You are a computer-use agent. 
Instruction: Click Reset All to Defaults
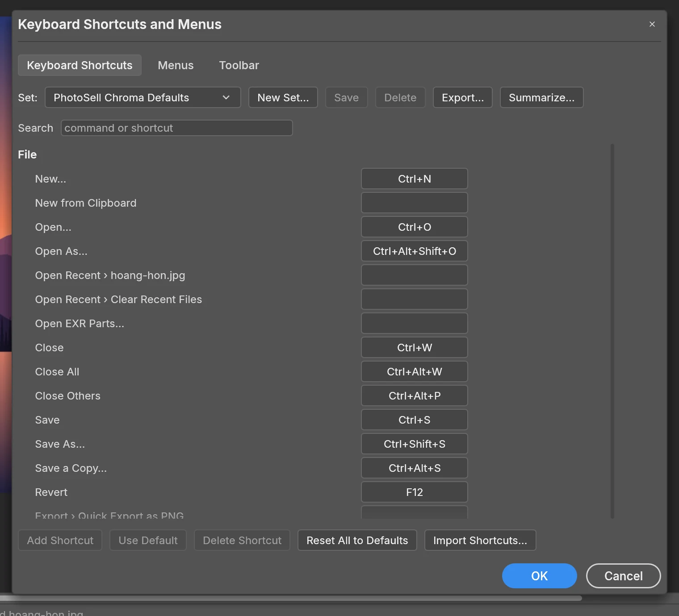tap(357, 540)
